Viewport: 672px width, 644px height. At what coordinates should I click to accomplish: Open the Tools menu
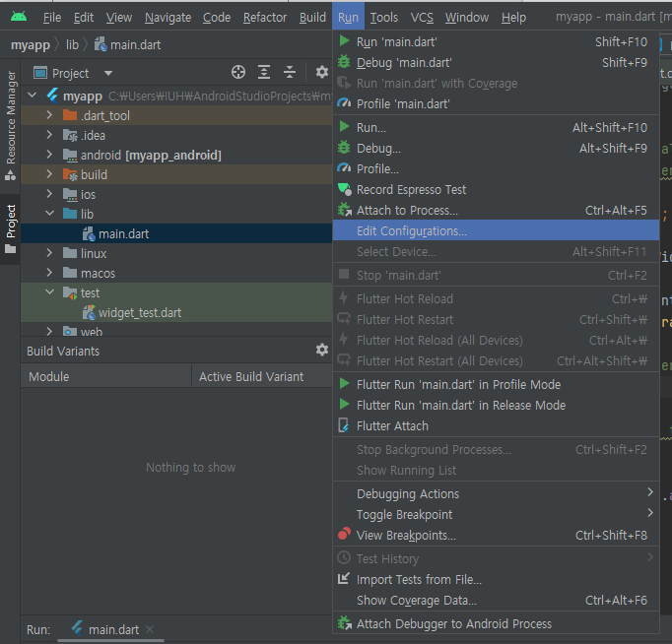384,17
